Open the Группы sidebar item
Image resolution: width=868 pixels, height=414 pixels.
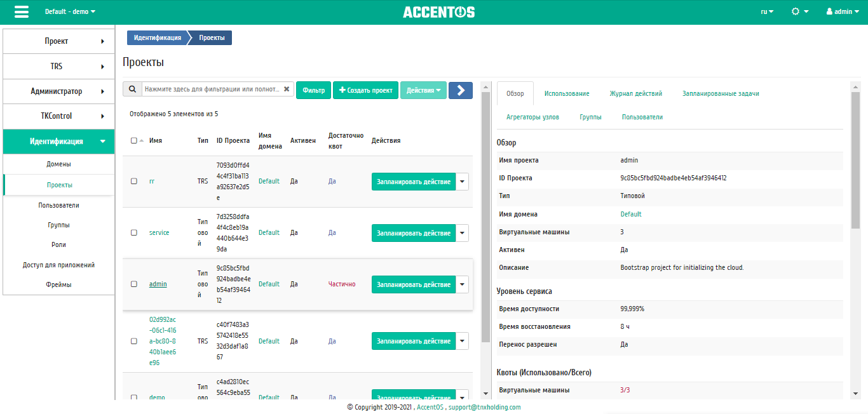click(x=58, y=225)
